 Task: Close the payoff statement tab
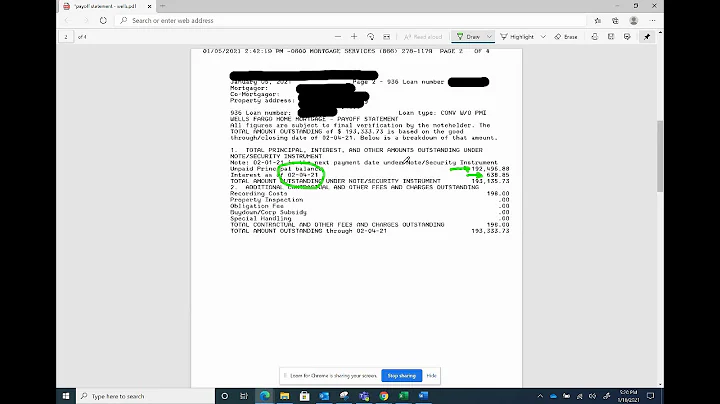(149, 6)
